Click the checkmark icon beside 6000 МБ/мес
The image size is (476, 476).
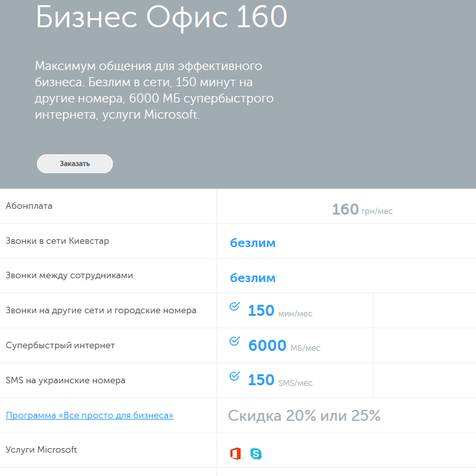(235, 341)
